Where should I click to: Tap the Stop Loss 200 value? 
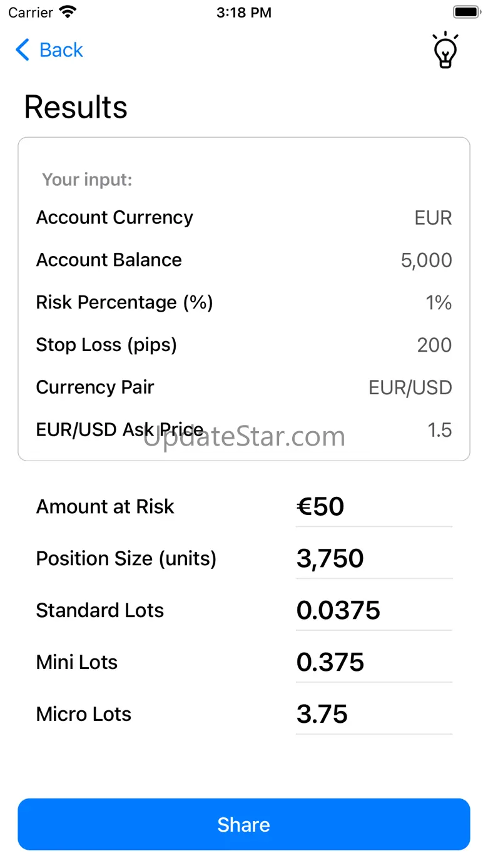(434, 345)
